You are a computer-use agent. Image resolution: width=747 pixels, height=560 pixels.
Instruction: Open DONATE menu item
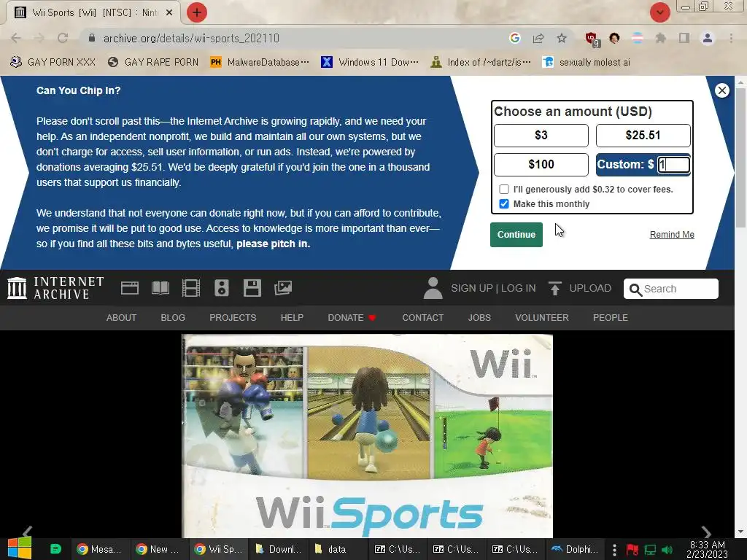pos(352,318)
